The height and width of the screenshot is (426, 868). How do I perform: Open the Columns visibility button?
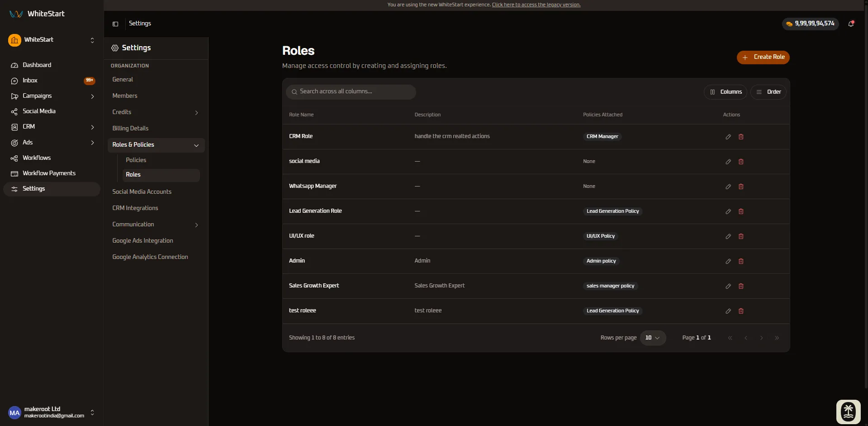[x=726, y=92]
